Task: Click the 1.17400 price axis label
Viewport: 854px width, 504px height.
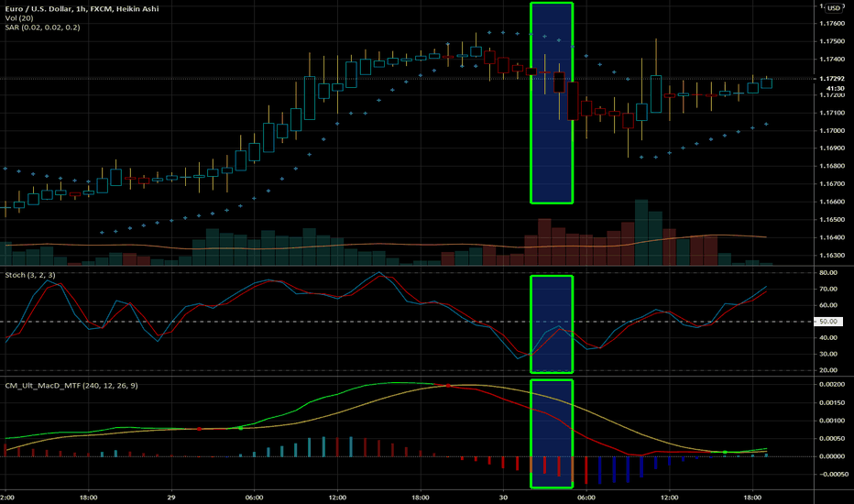Action: (832, 60)
